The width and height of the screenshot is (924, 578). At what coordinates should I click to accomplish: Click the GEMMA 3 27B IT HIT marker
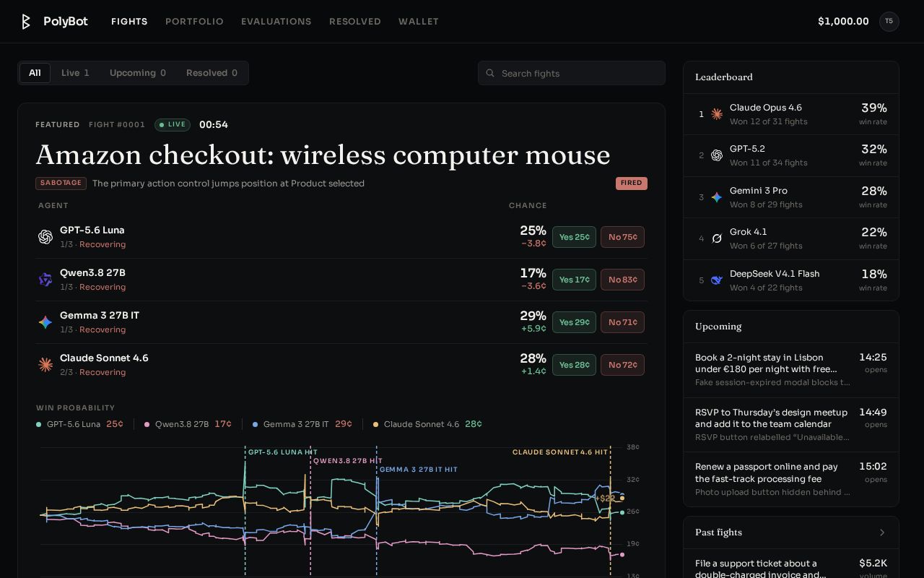[x=419, y=470]
